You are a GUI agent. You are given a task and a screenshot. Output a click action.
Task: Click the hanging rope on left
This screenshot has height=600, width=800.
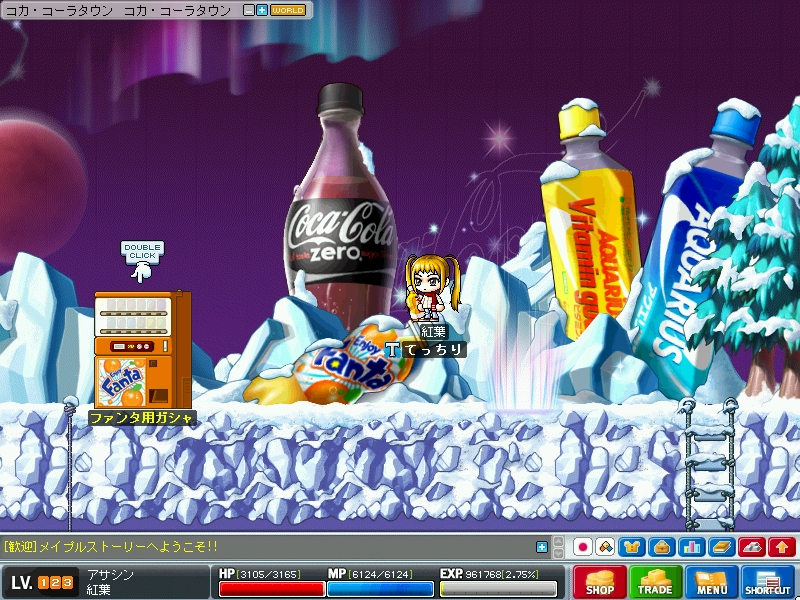point(70,464)
